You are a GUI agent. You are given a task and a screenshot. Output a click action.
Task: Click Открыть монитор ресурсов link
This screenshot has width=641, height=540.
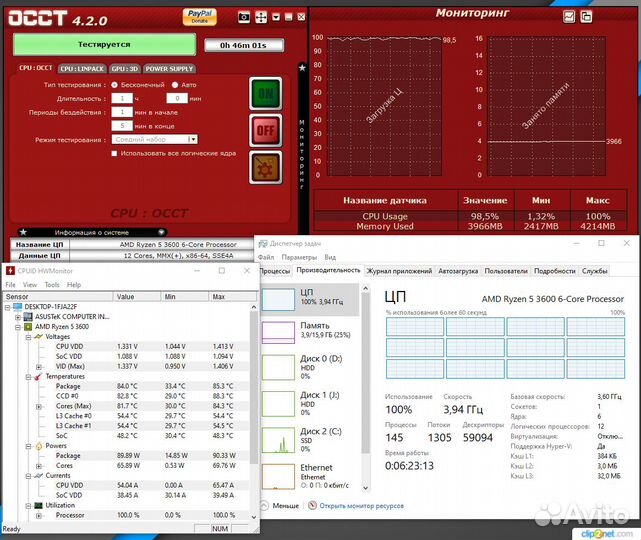[361, 506]
